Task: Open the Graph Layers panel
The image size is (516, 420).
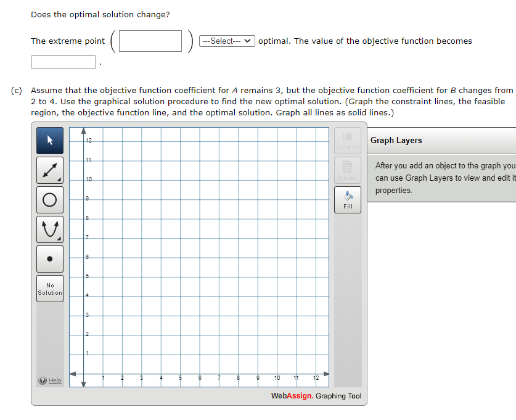Action: 395,141
